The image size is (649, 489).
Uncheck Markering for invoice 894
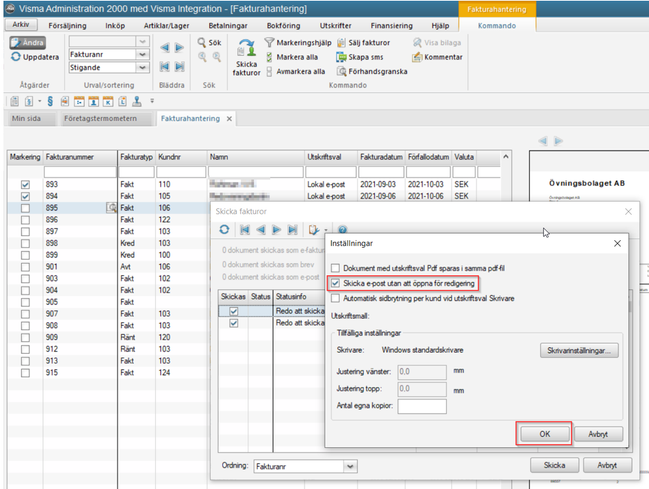coord(25,196)
